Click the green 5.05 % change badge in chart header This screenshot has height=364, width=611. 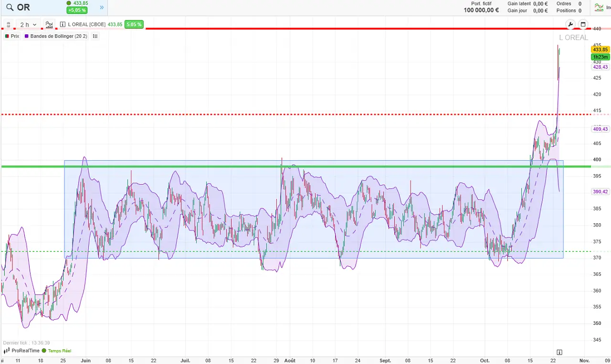click(134, 24)
